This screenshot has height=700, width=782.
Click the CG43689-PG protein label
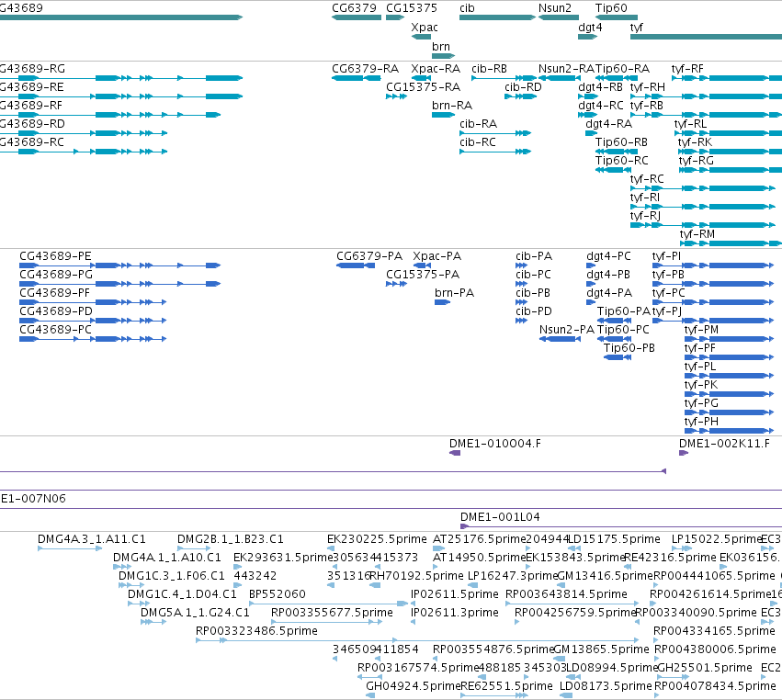(56, 275)
